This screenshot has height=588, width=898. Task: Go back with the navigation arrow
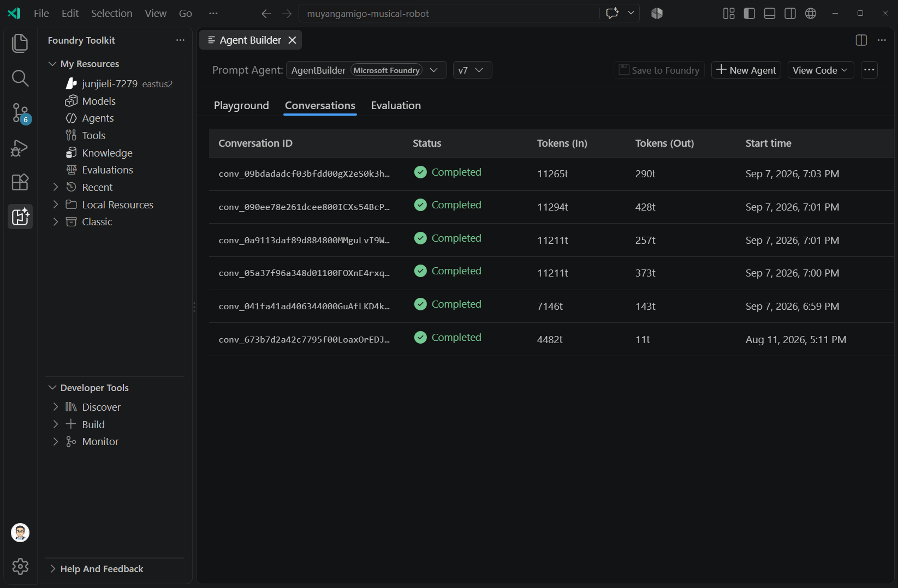pyautogui.click(x=266, y=14)
